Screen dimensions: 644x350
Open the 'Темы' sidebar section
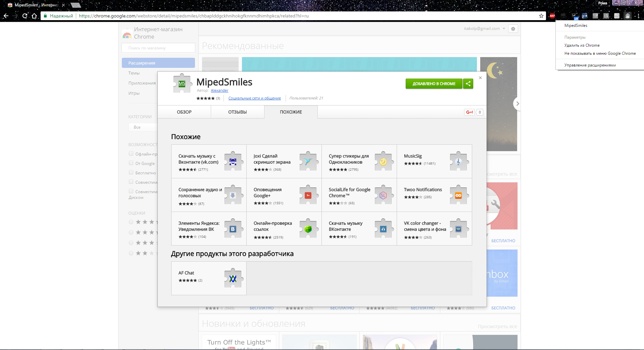click(x=134, y=73)
